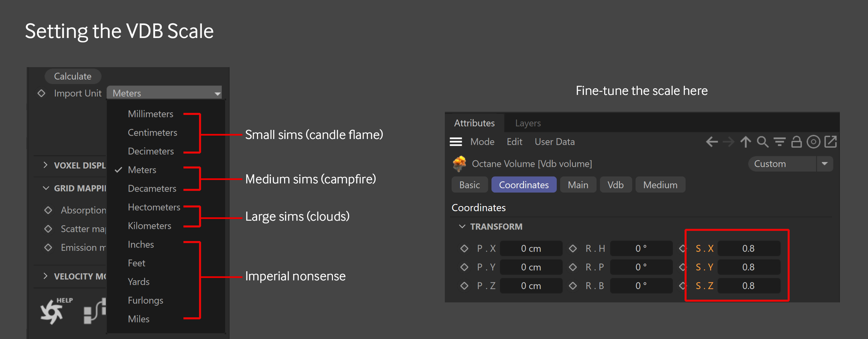Click the Octane HELP icon

click(x=54, y=311)
